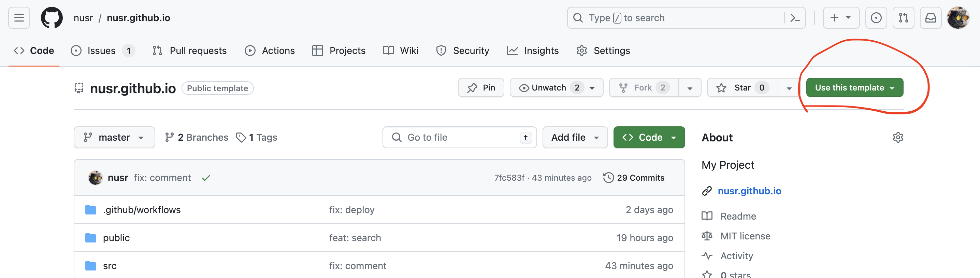The height and width of the screenshot is (278, 980).
Task: Open the Insights tab
Action: point(533,51)
